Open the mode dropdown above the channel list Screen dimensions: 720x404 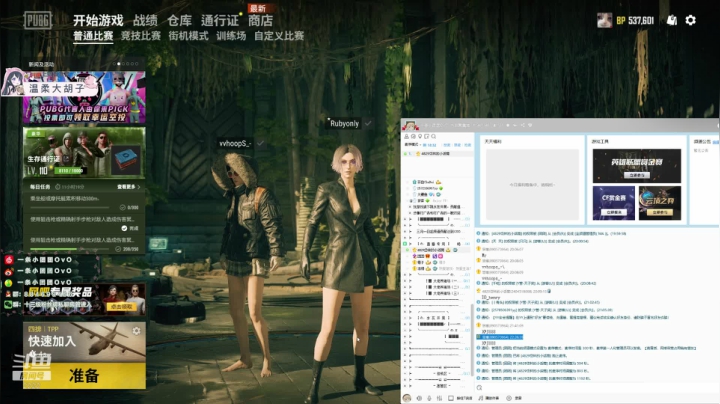(x=412, y=145)
